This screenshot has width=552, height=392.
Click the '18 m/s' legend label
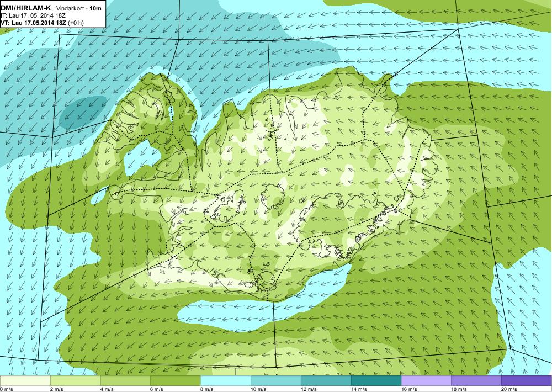459,389
